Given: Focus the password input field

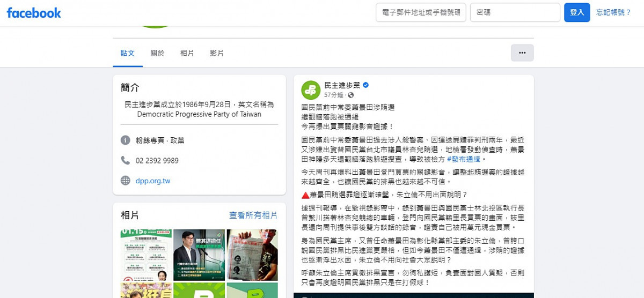Looking at the screenshot, I should pos(515,12).
